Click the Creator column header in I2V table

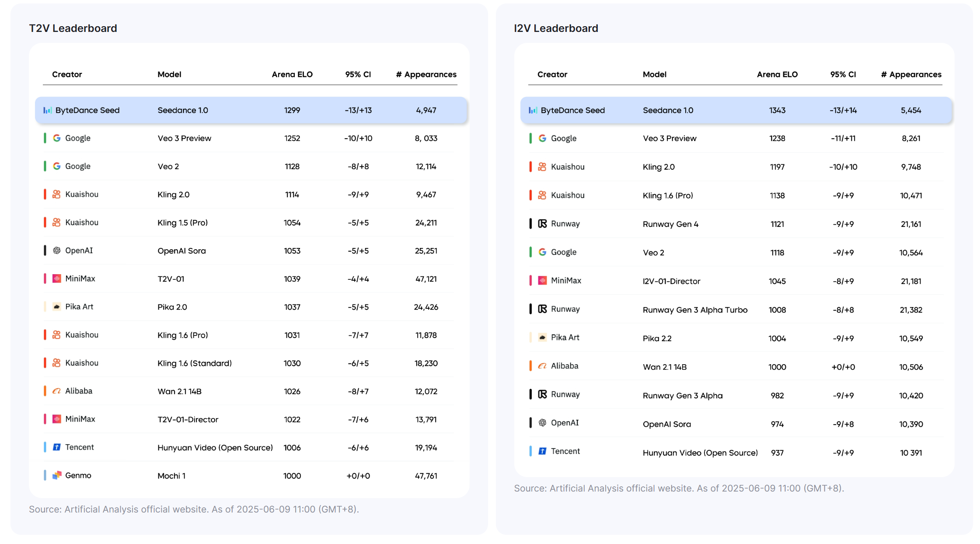[x=552, y=74]
